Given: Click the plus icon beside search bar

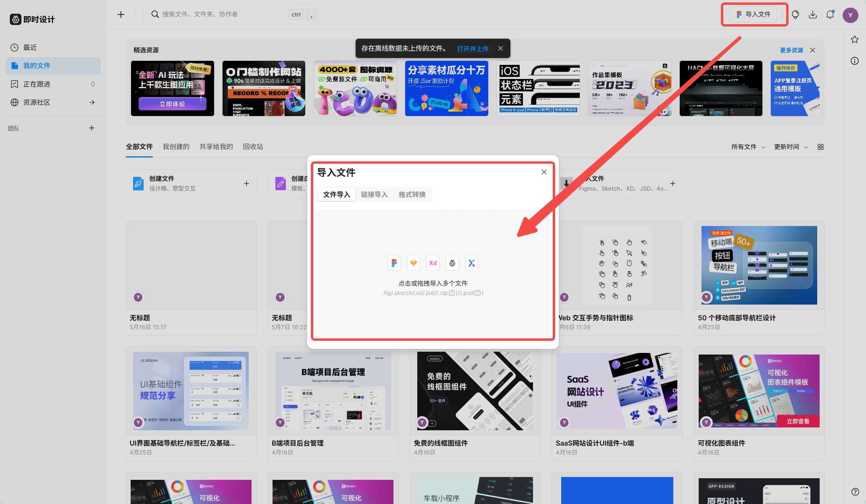Looking at the screenshot, I should [x=121, y=15].
